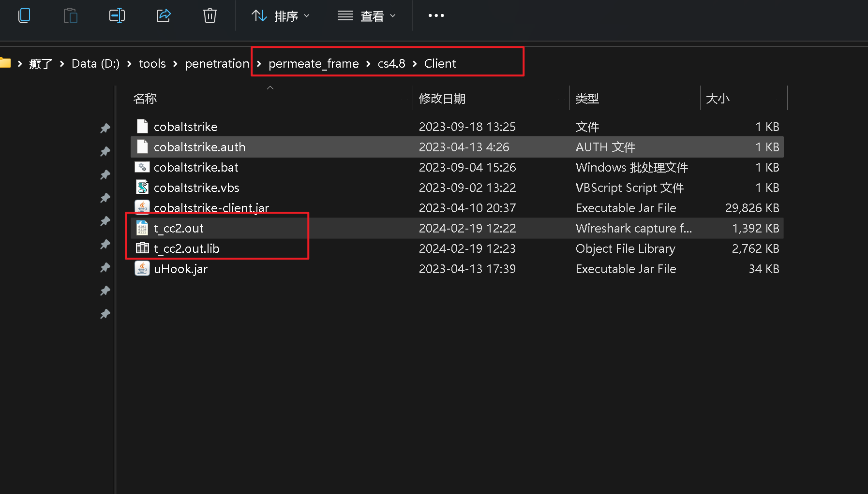Click the Rename toolbar icon
The image size is (868, 494).
[117, 15]
